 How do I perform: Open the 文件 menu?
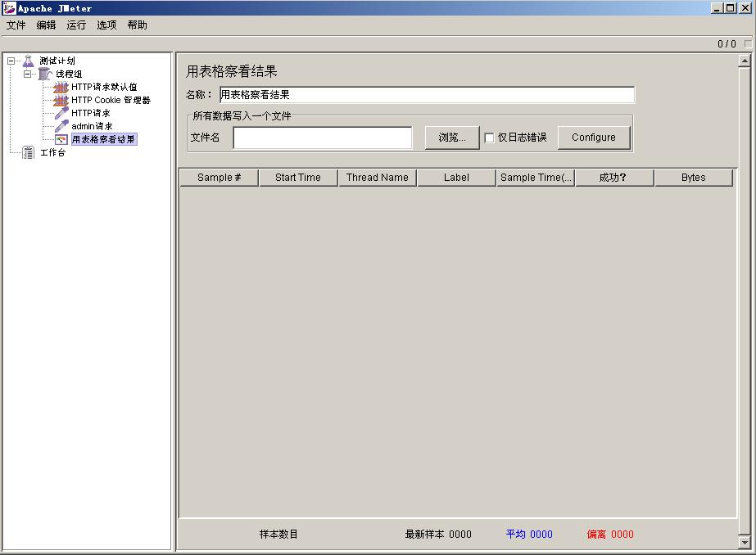16,25
